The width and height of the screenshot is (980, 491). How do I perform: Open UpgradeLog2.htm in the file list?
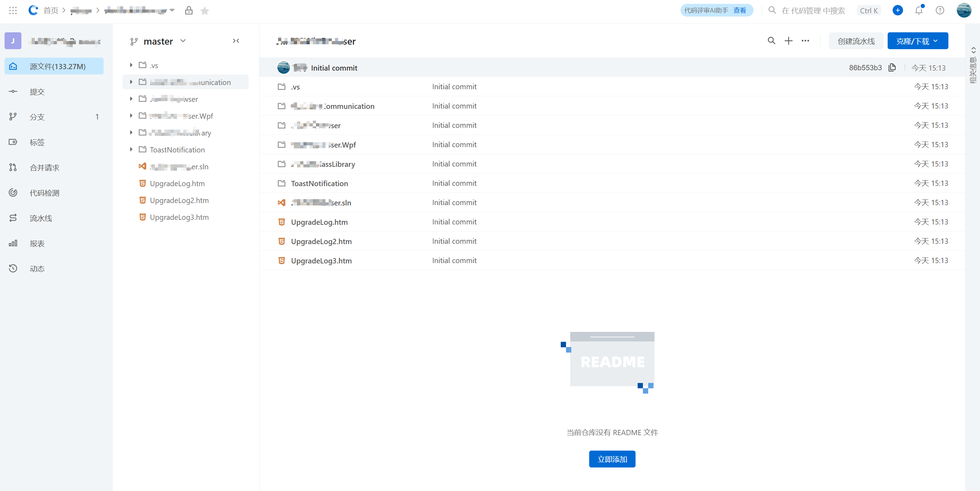point(321,241)
